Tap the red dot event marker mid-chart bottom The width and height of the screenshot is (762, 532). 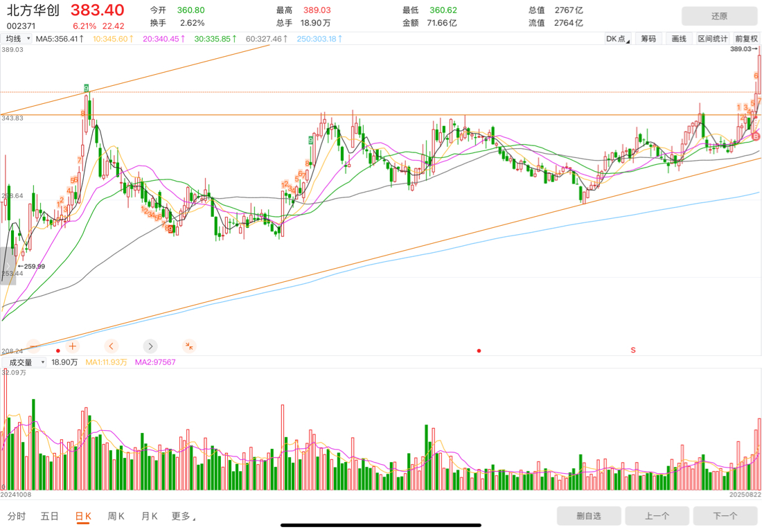point(479,351)
